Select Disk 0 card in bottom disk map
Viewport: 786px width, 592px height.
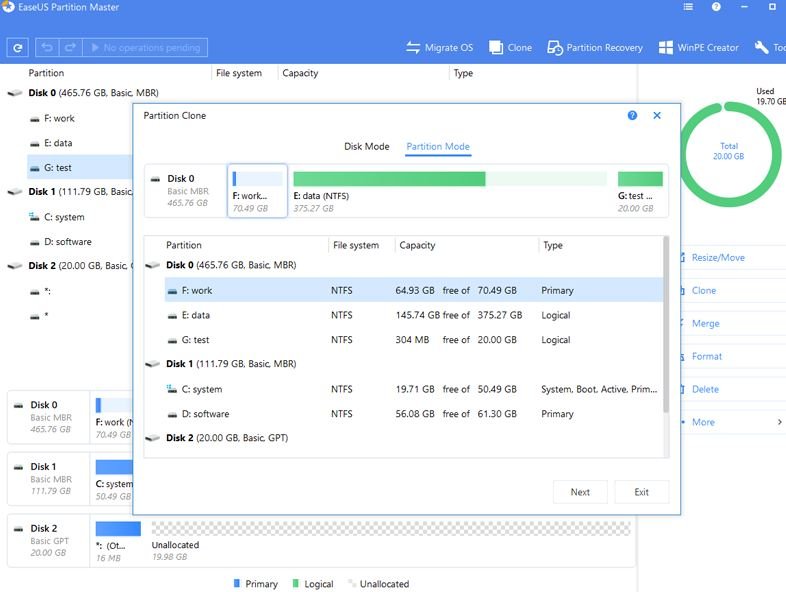click(49, 417)
